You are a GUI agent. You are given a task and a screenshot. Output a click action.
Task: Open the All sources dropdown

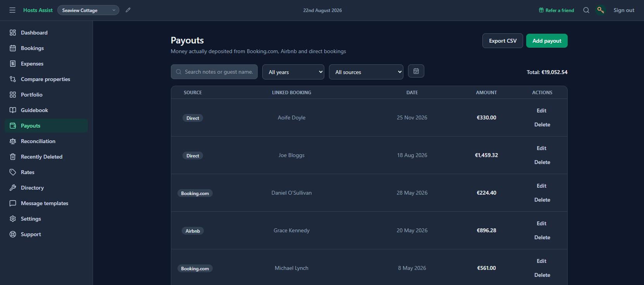click(x=366, y=72)
